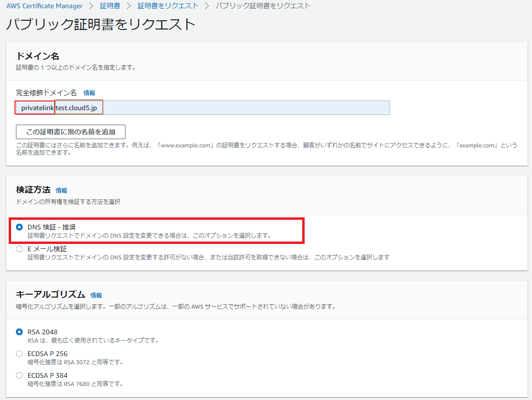Click the text 暗号化強度は RSA 3072 と同等です。
Screen dimensions: 532x400
click(x=75, y=362)
